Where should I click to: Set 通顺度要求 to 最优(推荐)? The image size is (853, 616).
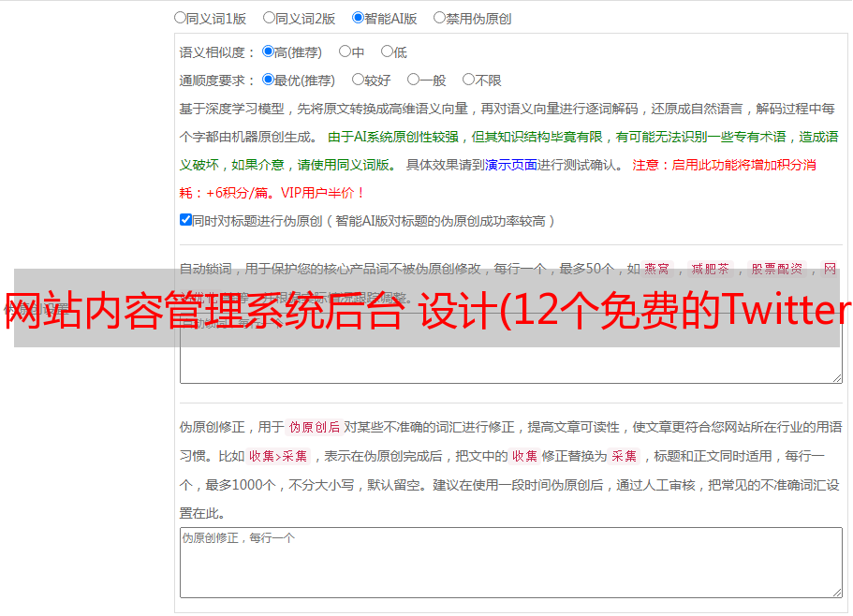pyautogui.click(x=268, y=80)
